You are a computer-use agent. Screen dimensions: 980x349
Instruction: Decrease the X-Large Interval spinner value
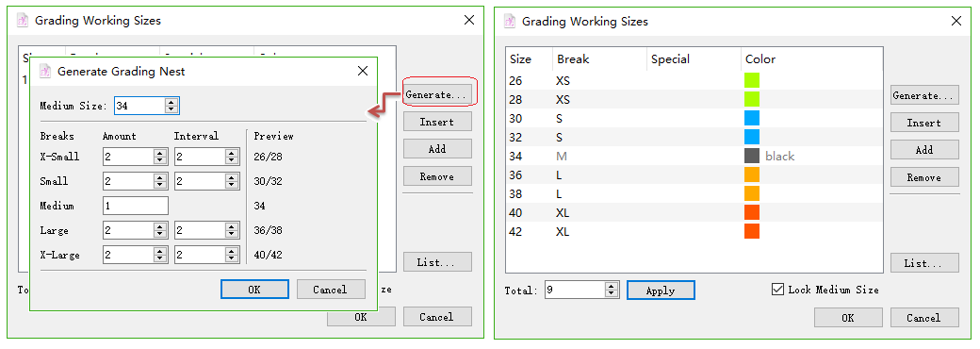(232, 259)
